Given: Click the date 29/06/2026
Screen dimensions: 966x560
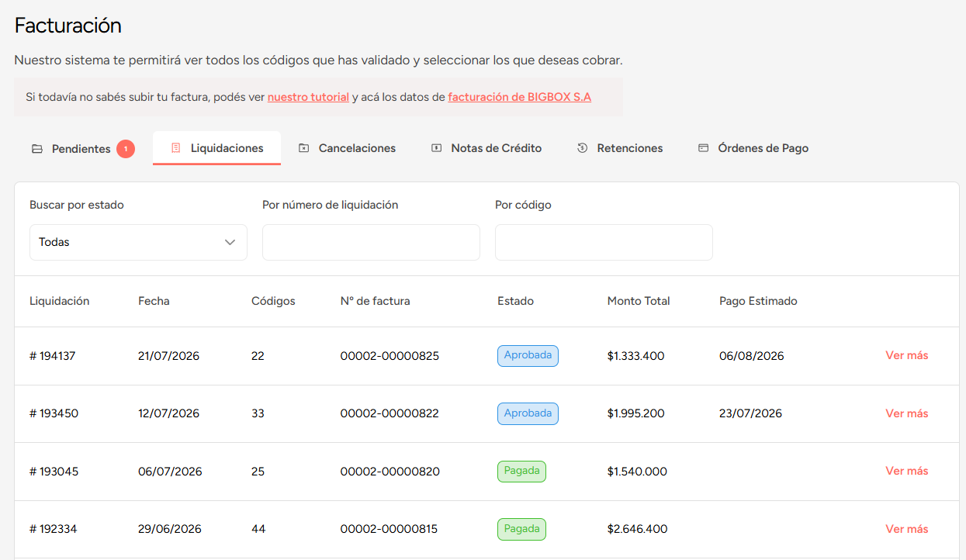Looking at the screenshot, I should (x=170, y=529).
